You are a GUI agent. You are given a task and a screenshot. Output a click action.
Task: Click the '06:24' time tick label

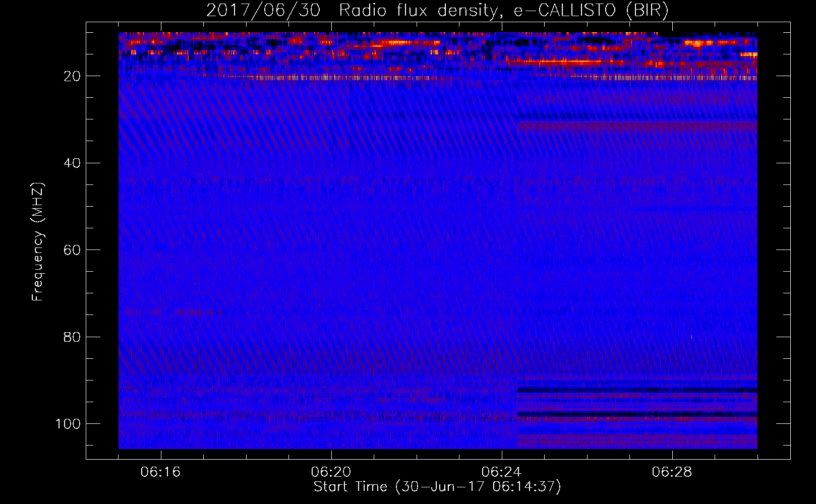click(x=502, y=472)
